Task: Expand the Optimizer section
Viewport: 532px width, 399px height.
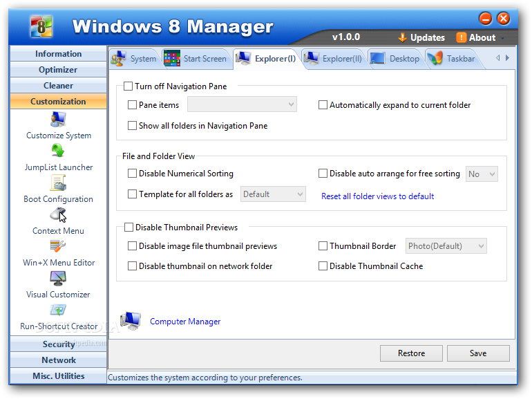Action: tap(58, 70)
